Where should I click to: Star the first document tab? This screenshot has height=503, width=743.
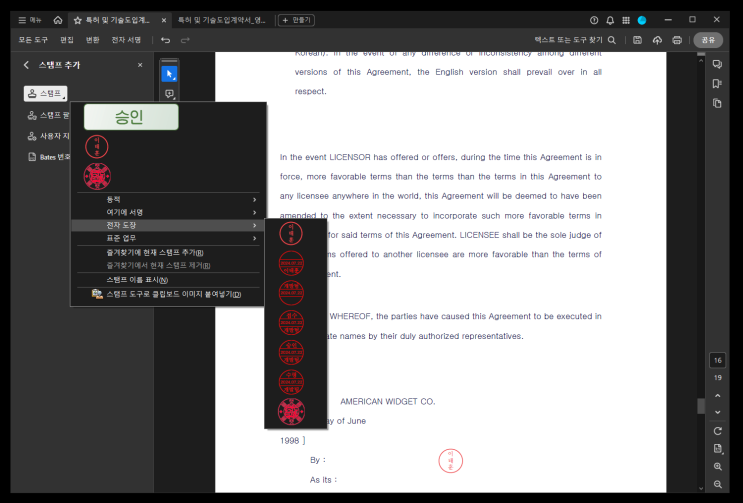(78, 20)
